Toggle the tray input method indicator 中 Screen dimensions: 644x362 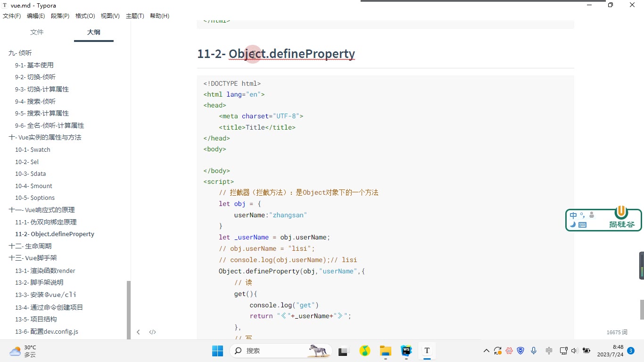[x=549, y=351]
